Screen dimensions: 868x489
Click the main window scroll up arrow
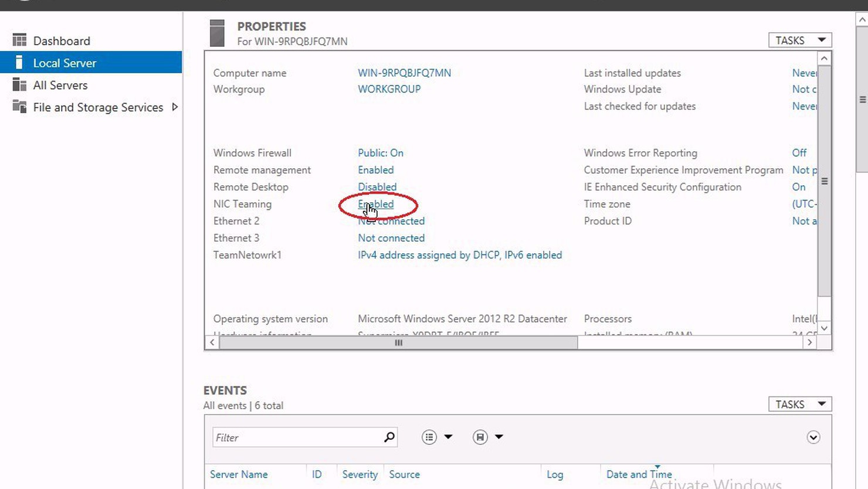click(862, 19)
